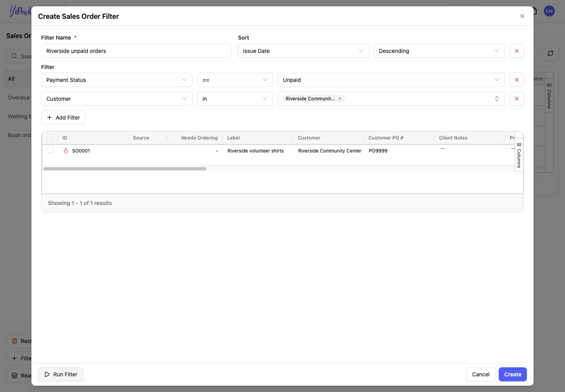Open the Customer field dropdown
This screenshot has width=565, height=392.
117,99
